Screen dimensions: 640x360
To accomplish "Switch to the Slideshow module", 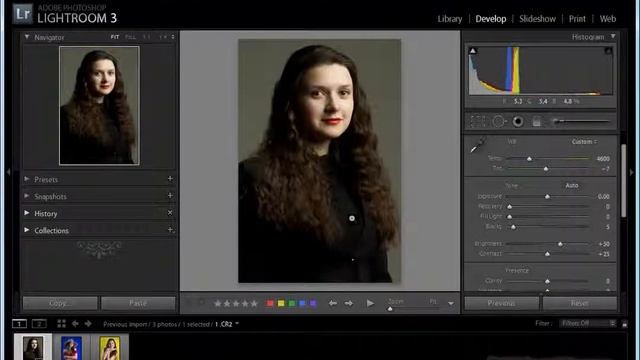I will pos(537,19).
